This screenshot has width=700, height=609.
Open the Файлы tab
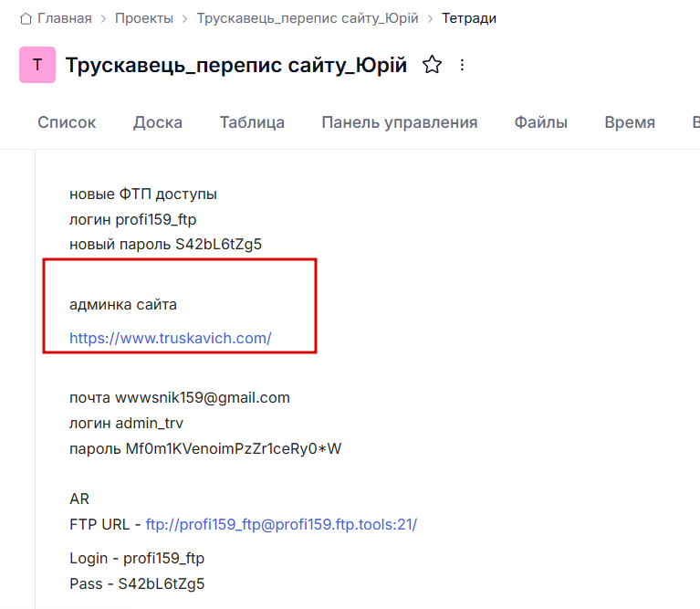coord(540,122)
